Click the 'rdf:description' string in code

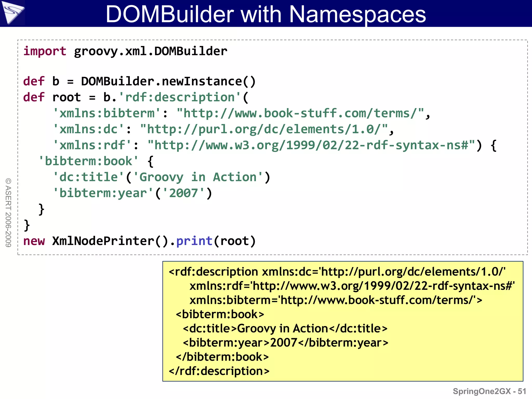(180, 97)
